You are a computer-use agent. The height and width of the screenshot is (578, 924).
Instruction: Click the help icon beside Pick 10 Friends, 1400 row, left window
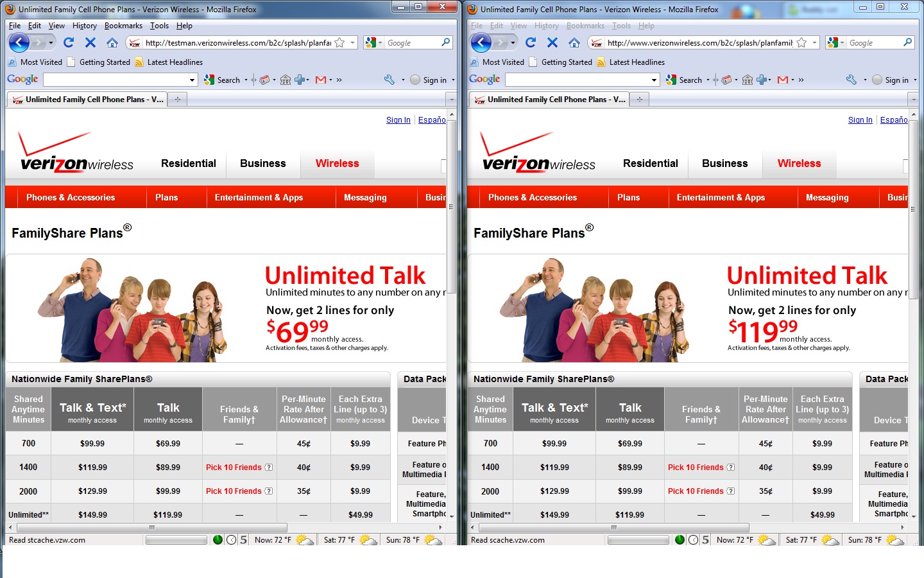(x=269, y=468)
